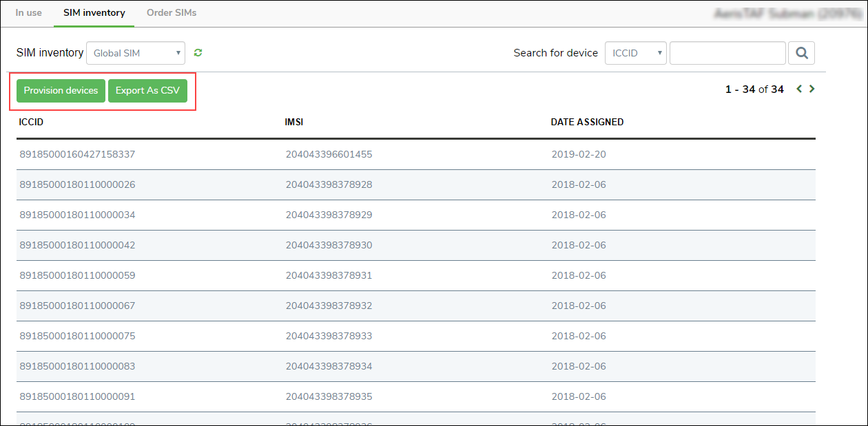Screen dimensions: 868x426
Task: Click Provision devices button
Action: pos(61,91)
